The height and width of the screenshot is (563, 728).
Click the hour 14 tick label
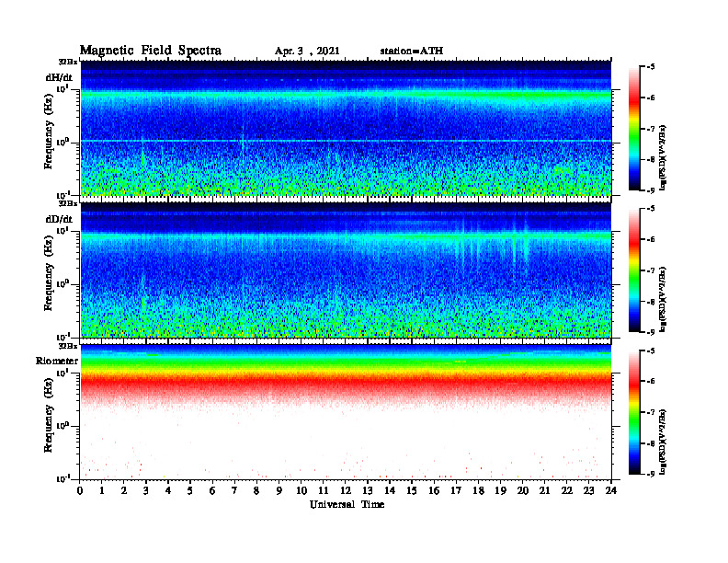click(390, 491)
